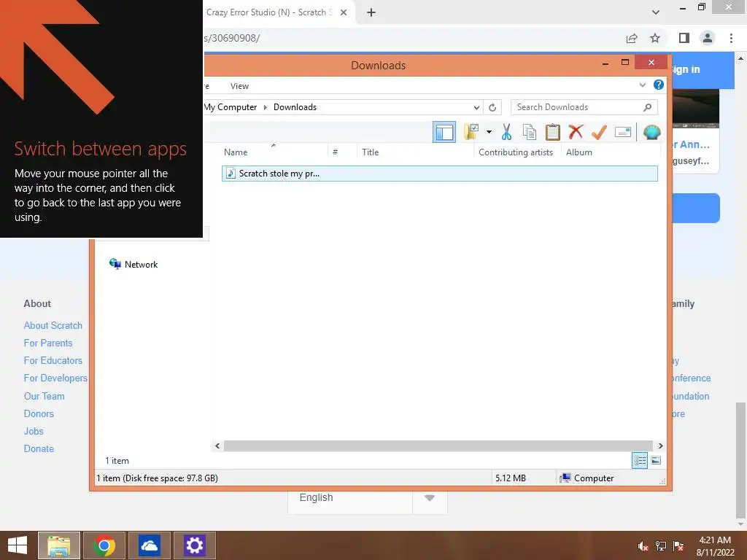Click the Network computer icon in sidebar
The width and height of the screenshot is (747, 560).
pos(115,264)
